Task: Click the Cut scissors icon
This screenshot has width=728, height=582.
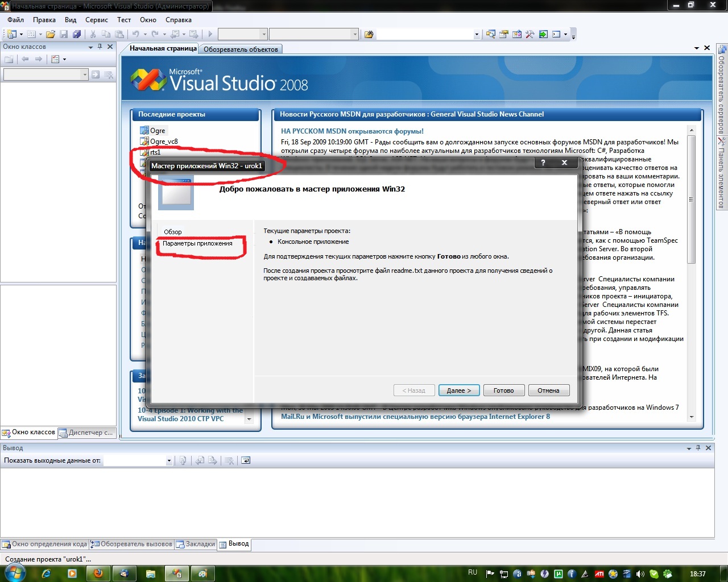Action: coord(93,34)
